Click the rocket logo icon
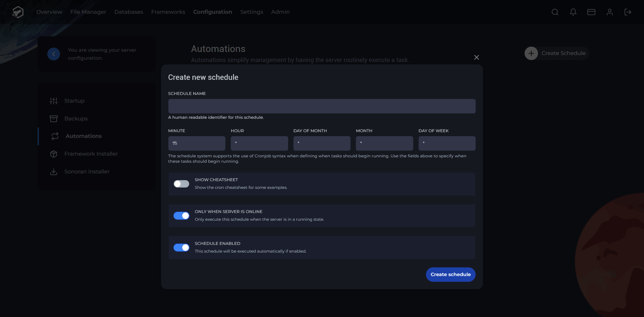Viewport: 644px width, 317px height. tap(18, 12)
